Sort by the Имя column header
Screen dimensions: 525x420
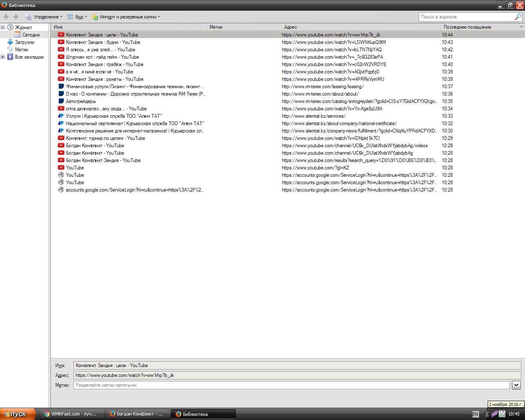pyautogui.click(x=129, y=27)
